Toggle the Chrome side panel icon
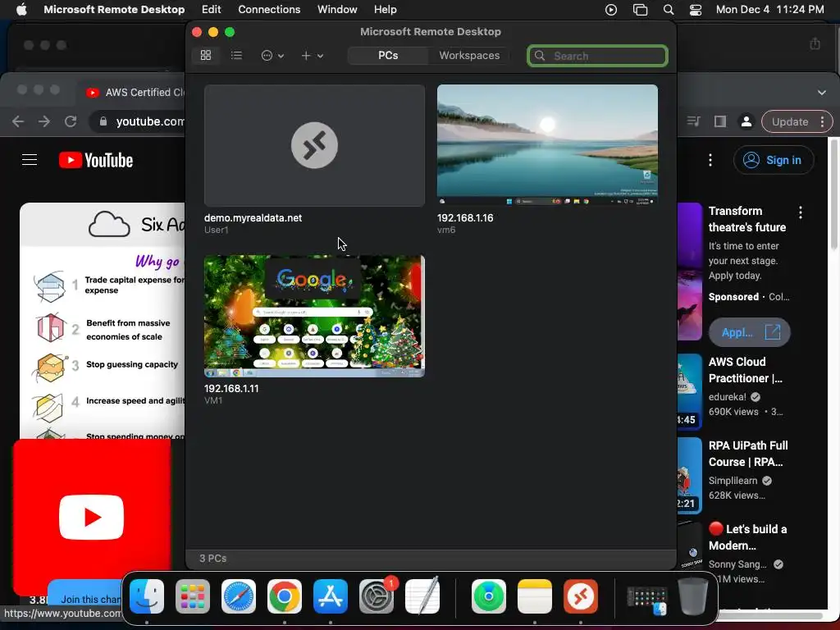 click(x=720, y=121)
